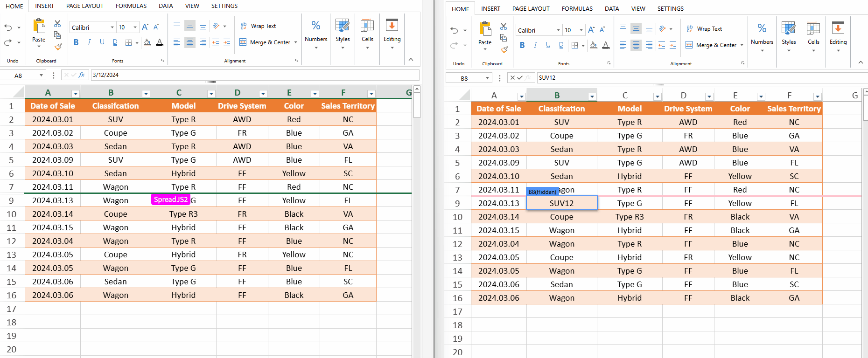Toggle Italic in right pane ribbon
The width and height of the screenshot is (868, 358).
535,45
